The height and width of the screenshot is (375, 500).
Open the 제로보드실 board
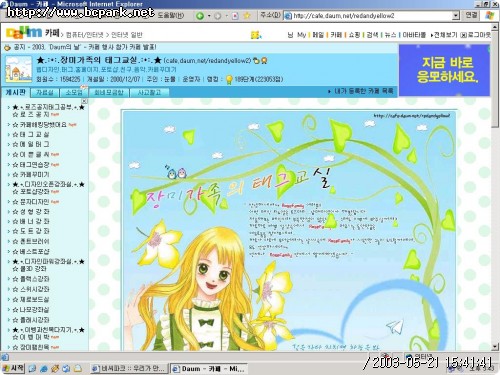pos(31,300)
